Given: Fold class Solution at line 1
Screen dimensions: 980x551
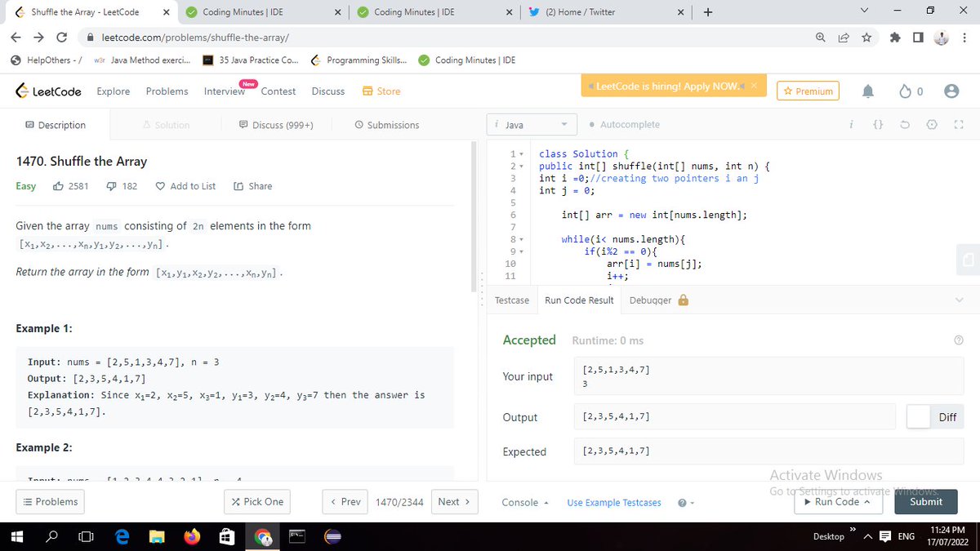Looking at the screenshot, I should click(x=523, y=153).
